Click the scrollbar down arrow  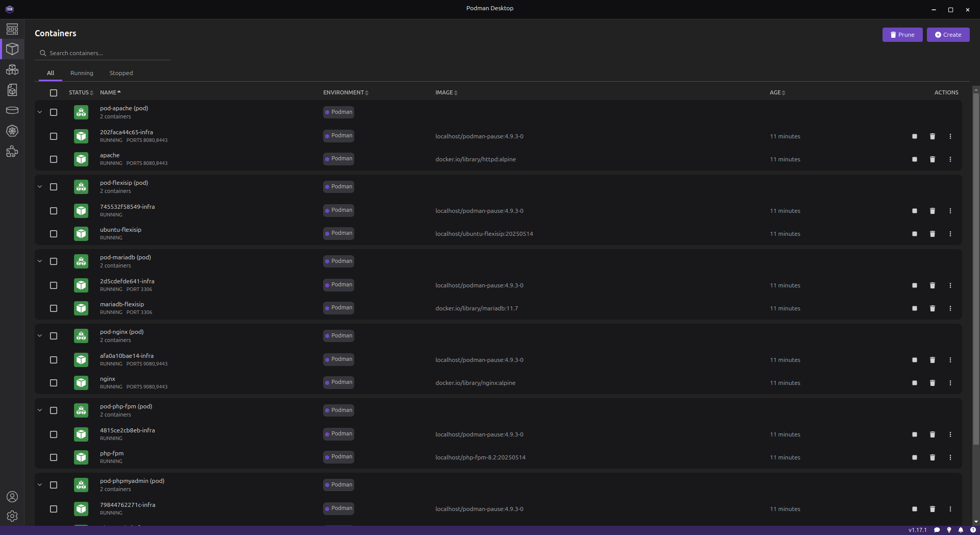coord(976,522)
